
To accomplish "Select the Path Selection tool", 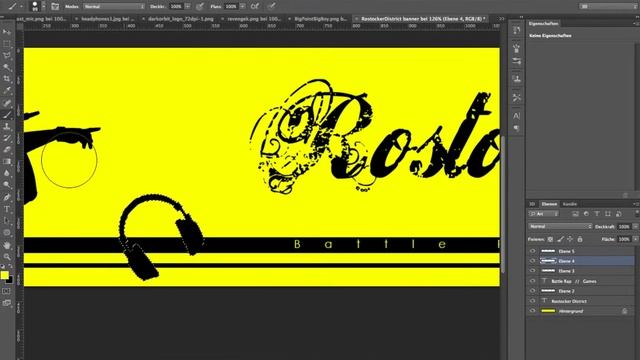I will tap(7, 221).
